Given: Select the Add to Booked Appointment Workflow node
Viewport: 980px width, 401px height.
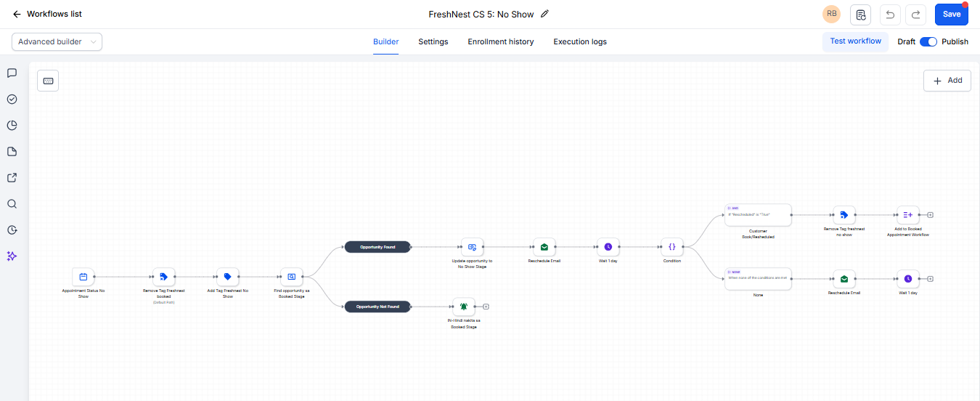Looking at the screenshot, I should point(908,215).
